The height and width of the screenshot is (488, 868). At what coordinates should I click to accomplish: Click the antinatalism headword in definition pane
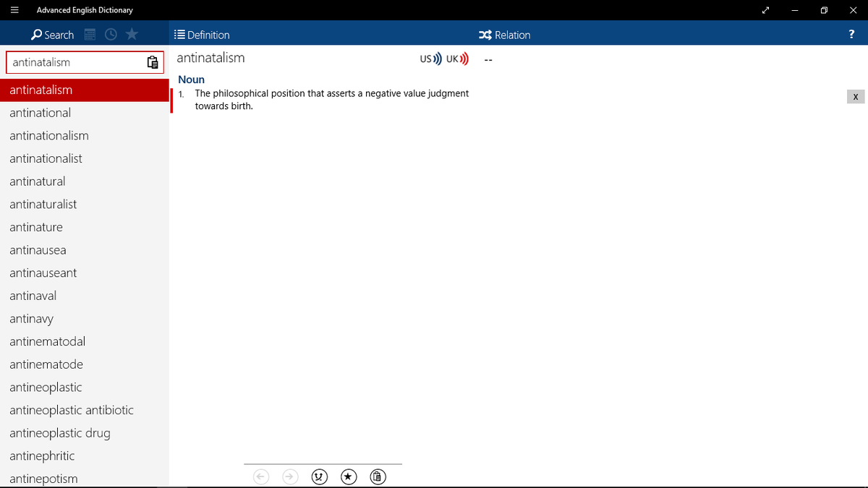pyautogui.click(x=210, y=58)
